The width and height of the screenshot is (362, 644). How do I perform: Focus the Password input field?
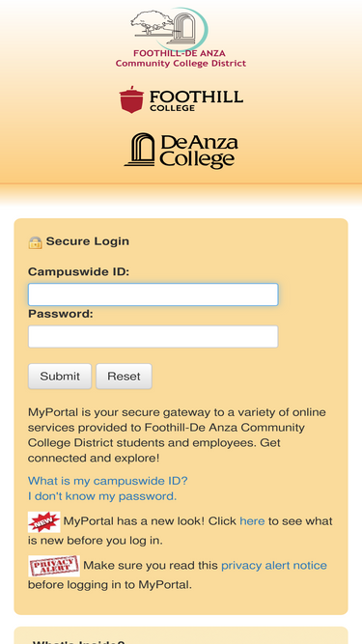coord(153,337)
